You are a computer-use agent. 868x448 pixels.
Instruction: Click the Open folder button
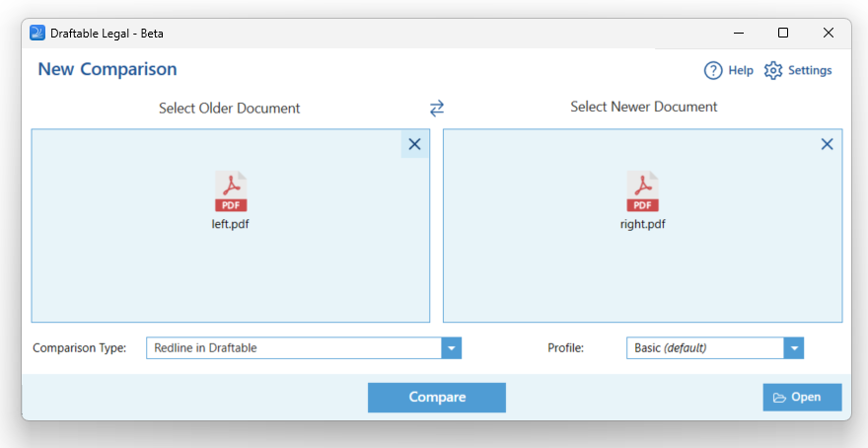click(x=802, y=397)
